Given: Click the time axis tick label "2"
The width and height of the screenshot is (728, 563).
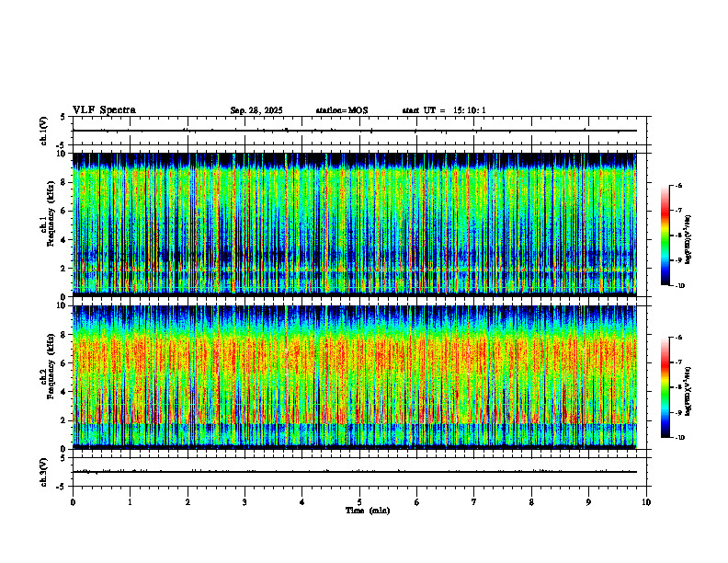Looking at the screenshot, I should point(188,502).
